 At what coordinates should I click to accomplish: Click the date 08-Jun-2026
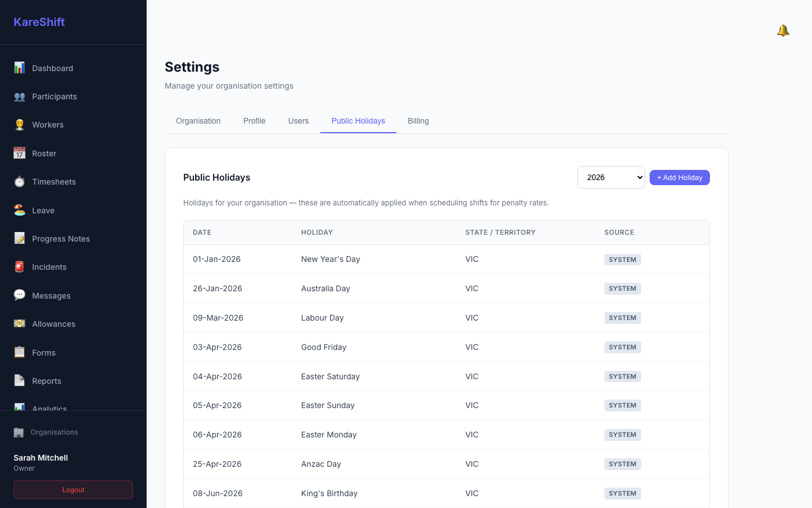[218, 493]
